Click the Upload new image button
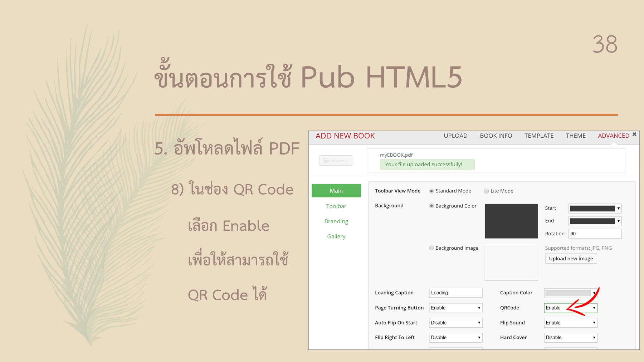 coord(570,258)
